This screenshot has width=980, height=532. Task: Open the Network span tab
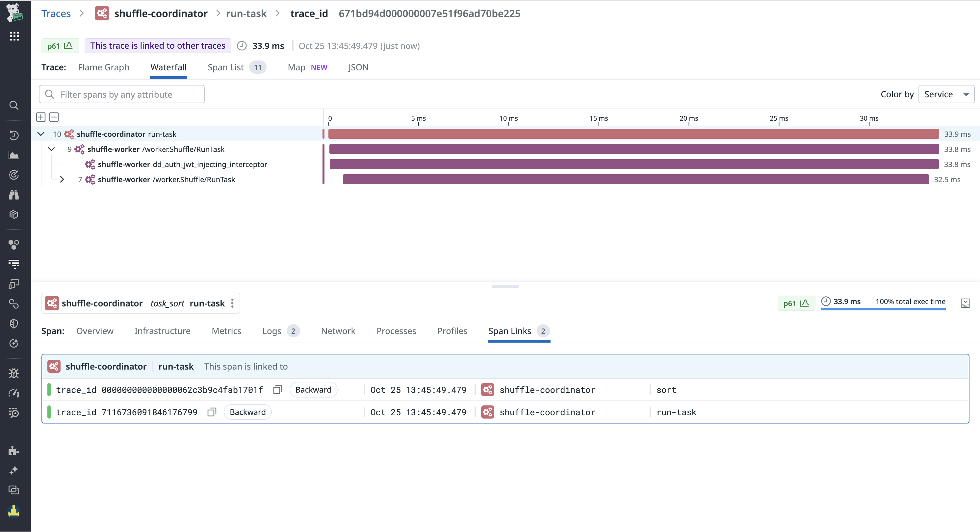point(338,331)
